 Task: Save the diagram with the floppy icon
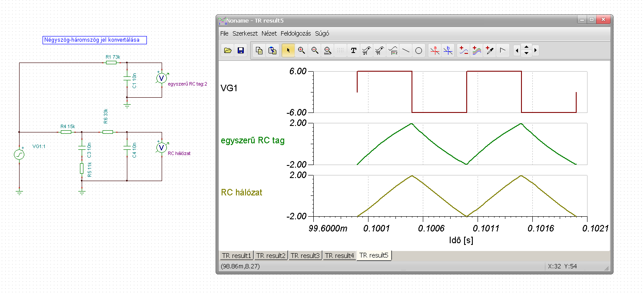click(x=240, y=50)
